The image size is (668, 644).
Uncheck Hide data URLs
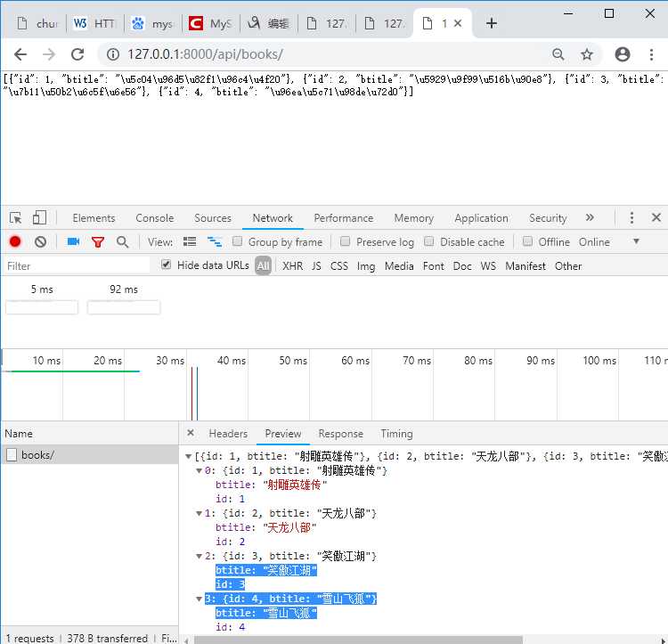click(166, 265)
